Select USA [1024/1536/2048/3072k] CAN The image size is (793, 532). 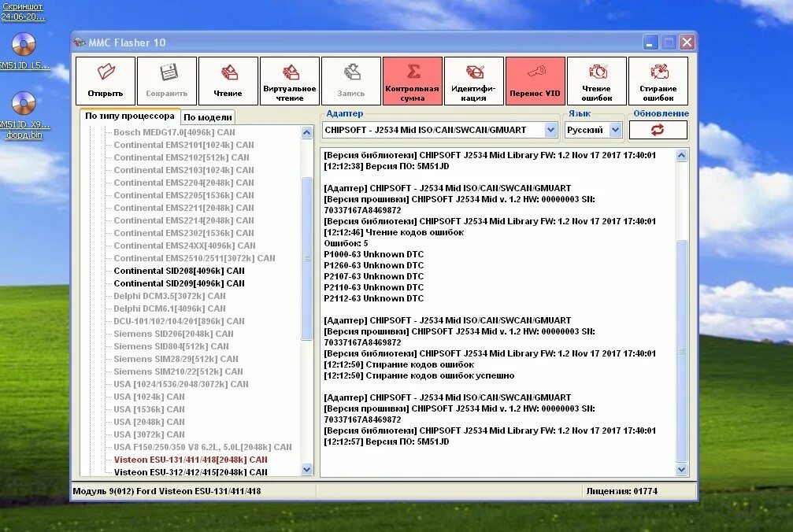181,385
